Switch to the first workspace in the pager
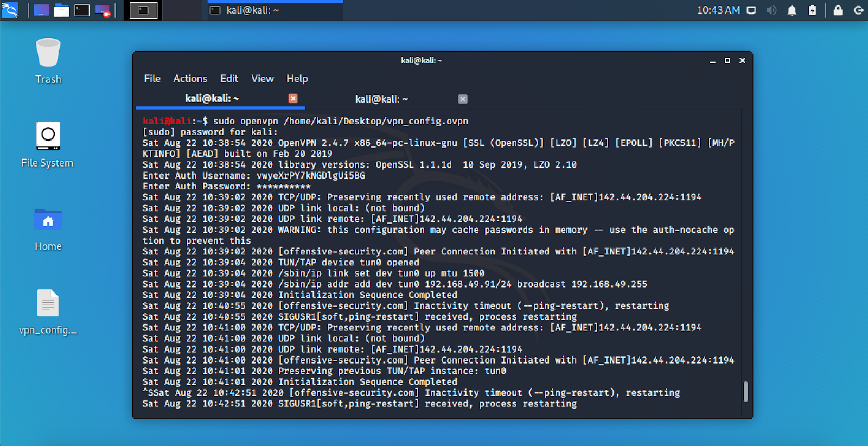The width and height of the screenshot is (868, 446). point(143,10)
